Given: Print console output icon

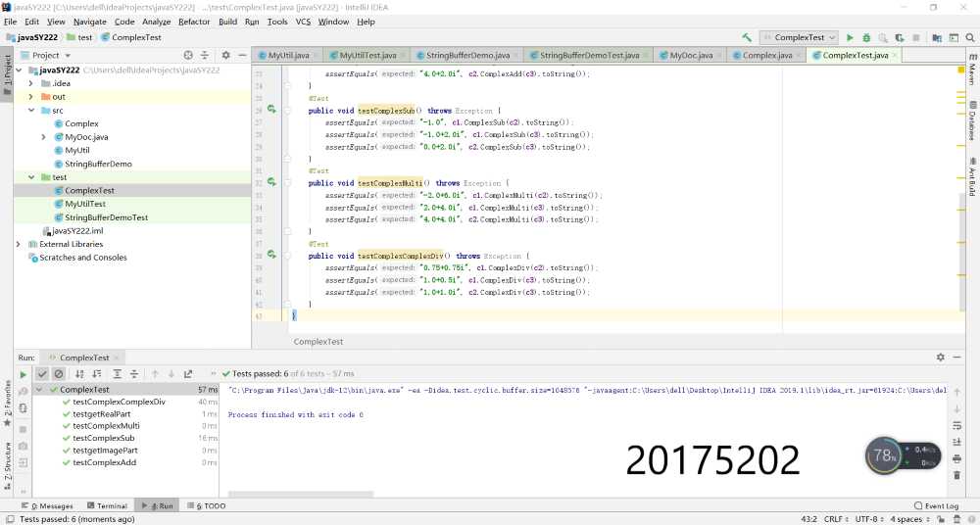Looking at the screenshot, I should coord(956,458).
